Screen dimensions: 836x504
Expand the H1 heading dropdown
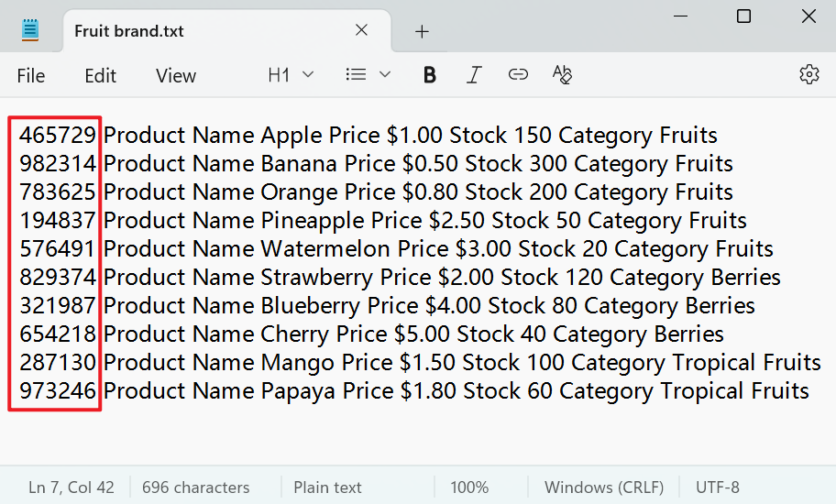click(291, 75)
